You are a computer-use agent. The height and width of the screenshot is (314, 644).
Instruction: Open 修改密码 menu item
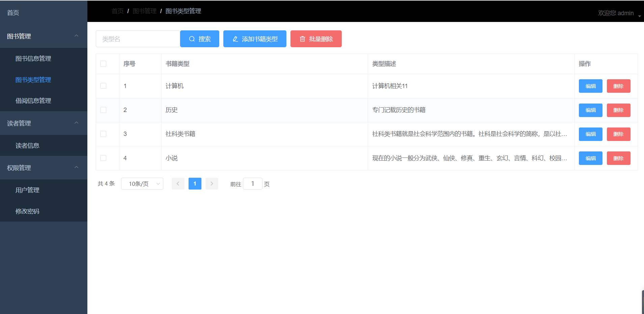tap(44, 211)
